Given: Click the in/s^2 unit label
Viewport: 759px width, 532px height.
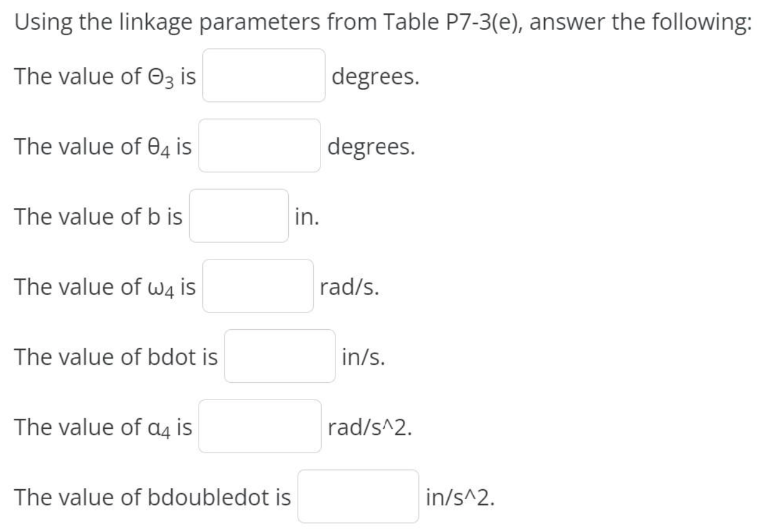Looking at the screenshot, I should [460, 496].
